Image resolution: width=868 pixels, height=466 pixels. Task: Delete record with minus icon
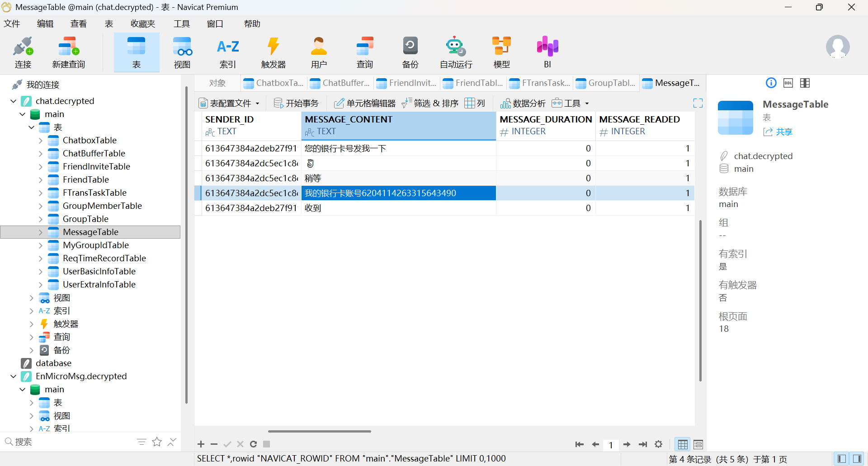(214, 444)
